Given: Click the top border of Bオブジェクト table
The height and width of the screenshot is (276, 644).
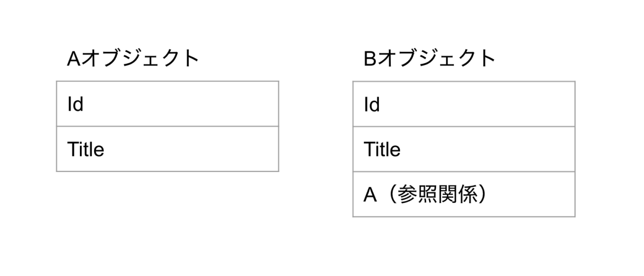Looking at the screenshot, I should pos(464,81).
